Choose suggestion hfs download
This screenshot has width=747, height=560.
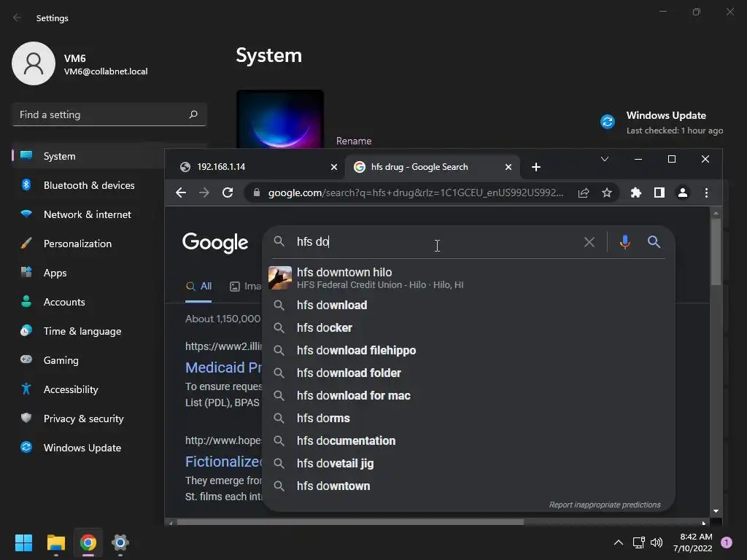tap(468, 306)
